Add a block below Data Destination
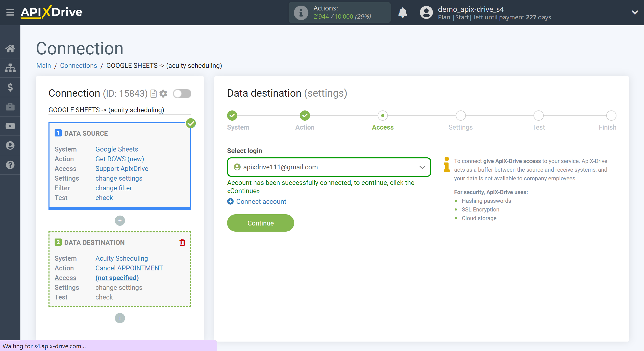Image resolution: width=644 pixels, height=351 pixels. point(120,318)
